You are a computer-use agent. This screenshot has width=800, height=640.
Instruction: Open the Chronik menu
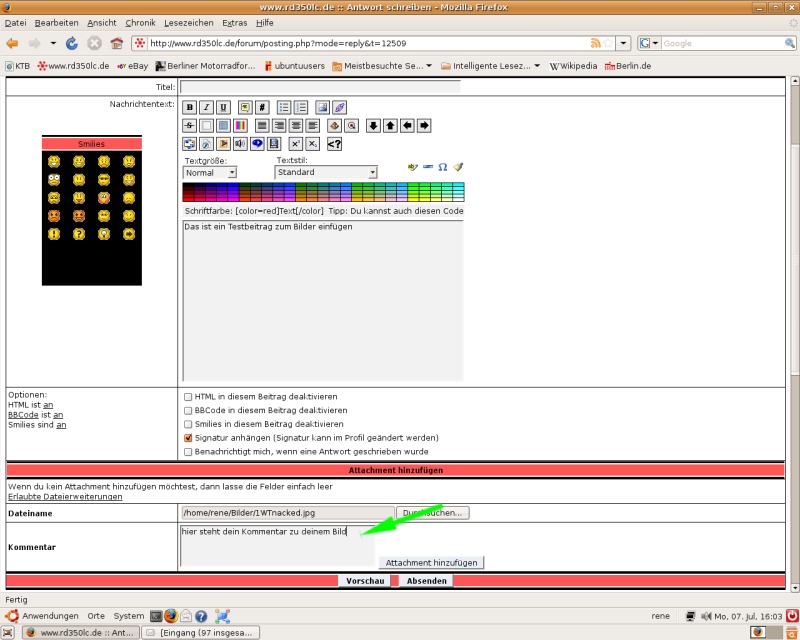(140, 22)
